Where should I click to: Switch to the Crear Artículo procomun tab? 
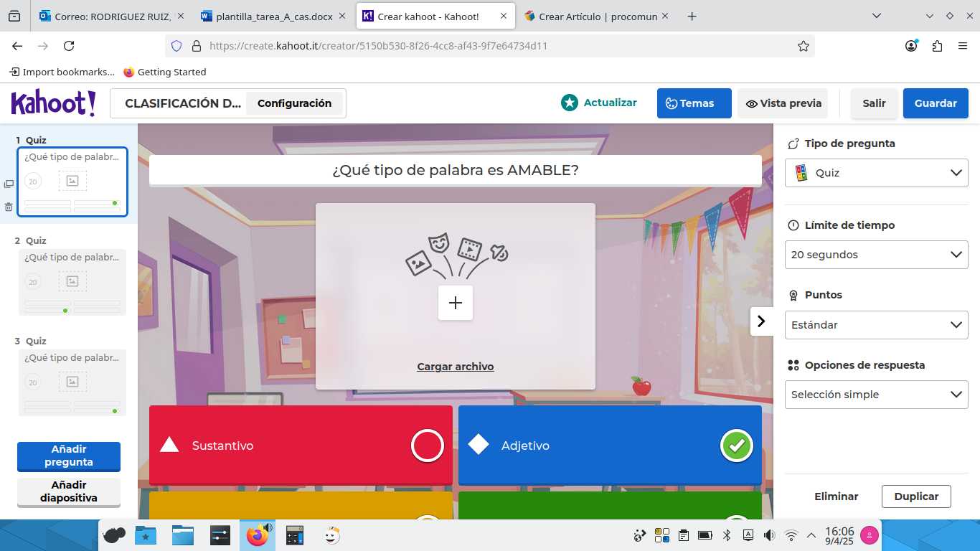tap(600, 14)
